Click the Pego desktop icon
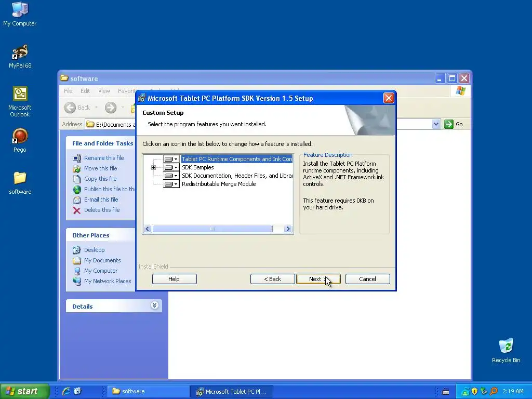 [20, 140]
